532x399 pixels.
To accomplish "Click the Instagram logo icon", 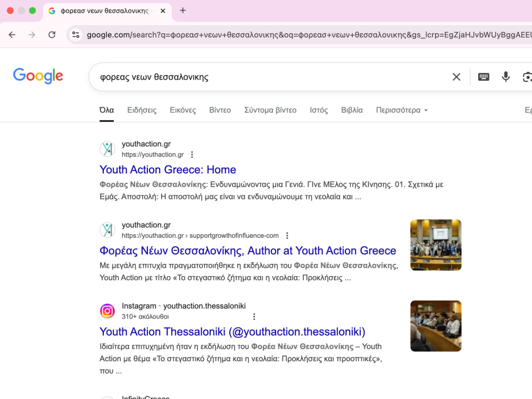I will point(107,311).
